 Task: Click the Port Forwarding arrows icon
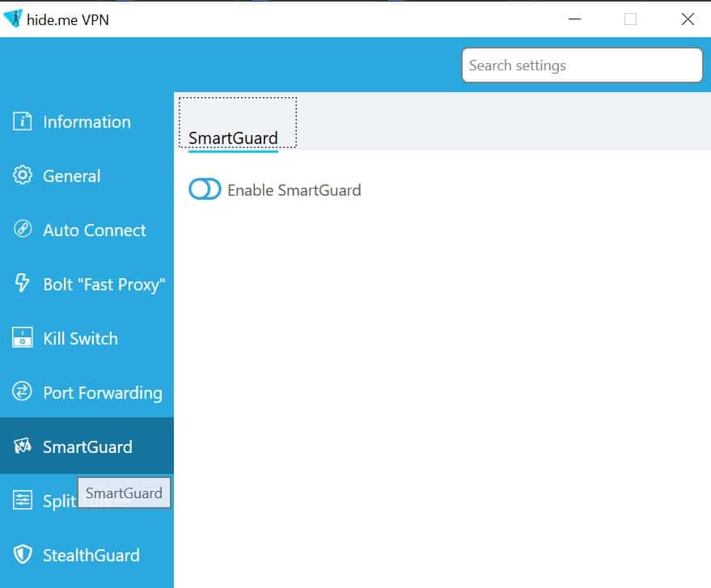(x=22, y=391)
